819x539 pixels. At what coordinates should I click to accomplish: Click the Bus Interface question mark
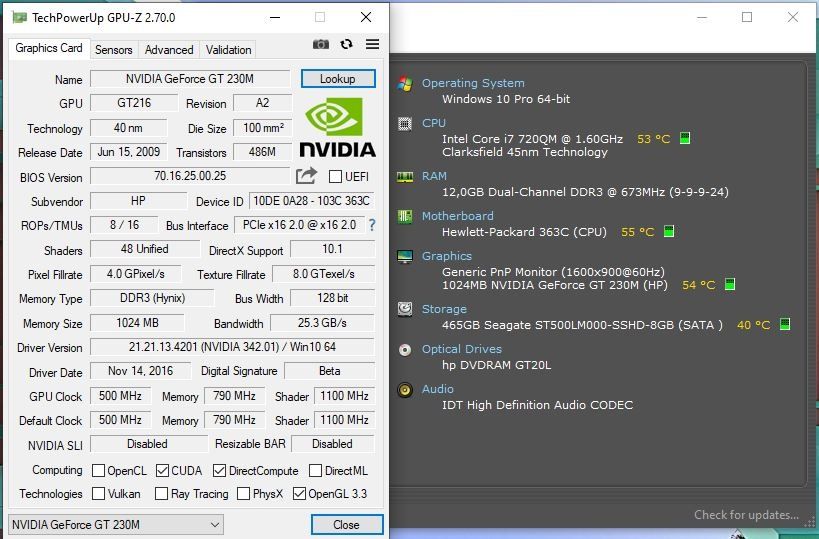click(372, 225)
